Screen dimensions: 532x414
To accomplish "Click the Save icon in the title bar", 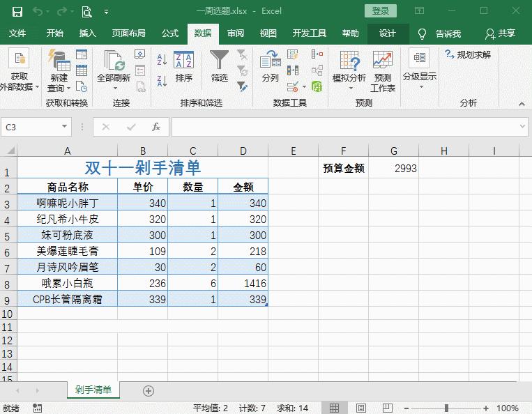I will coord(17,12).
